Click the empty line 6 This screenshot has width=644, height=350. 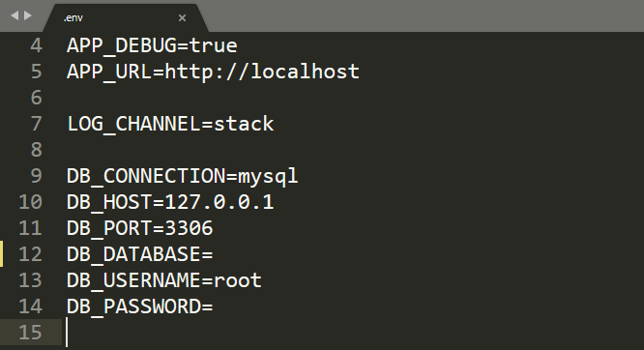click(x=353, y=98)
